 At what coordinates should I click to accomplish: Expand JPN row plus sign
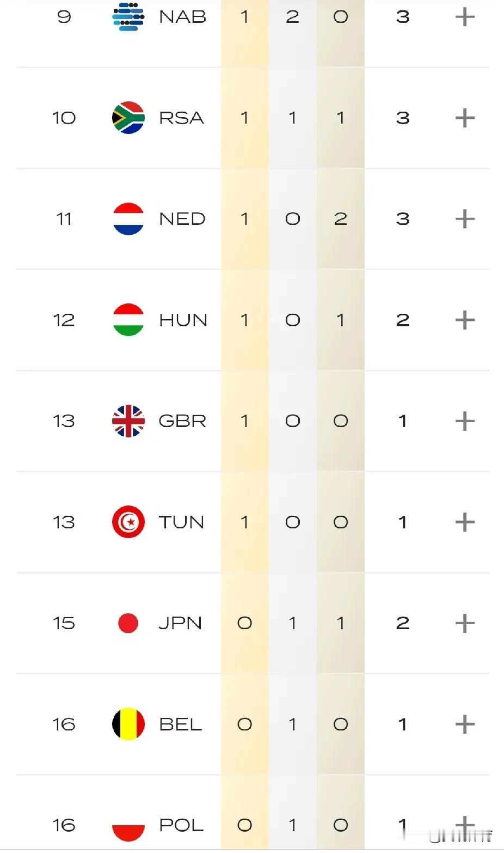[465, 623]
